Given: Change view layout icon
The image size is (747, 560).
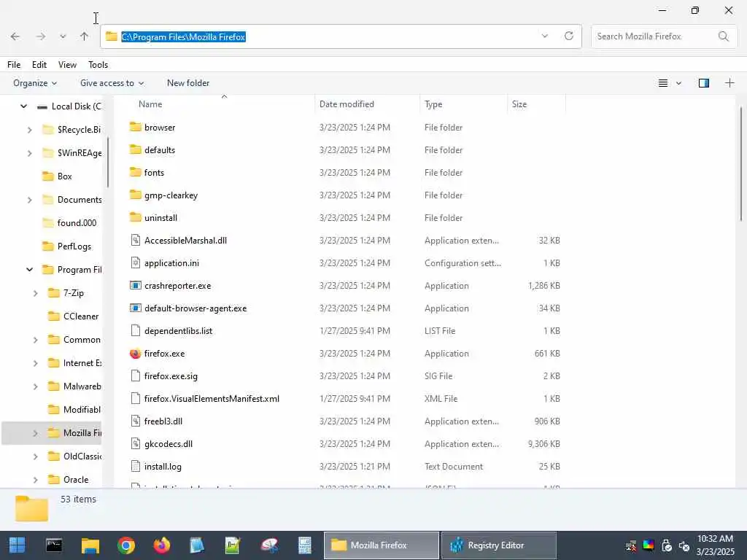Looking at the screenshot, I should [x=662, y=83].
